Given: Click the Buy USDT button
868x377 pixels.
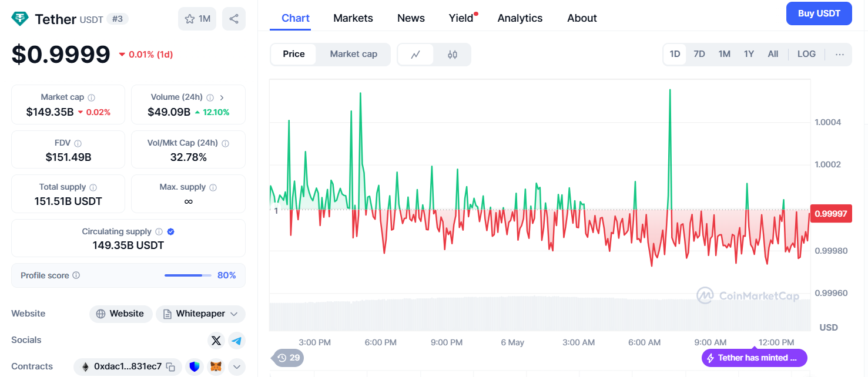Looking at the screenshot, I should 819,14.
